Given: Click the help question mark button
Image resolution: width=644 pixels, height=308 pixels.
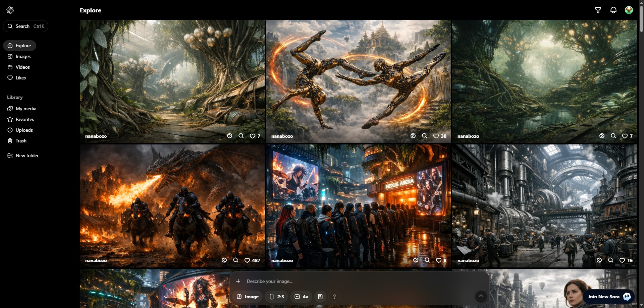Looking at the screenshot, I should (x=334, y=297).
